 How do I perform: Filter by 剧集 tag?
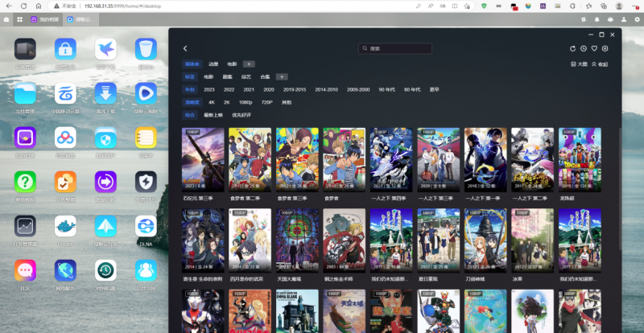[228, 76]
